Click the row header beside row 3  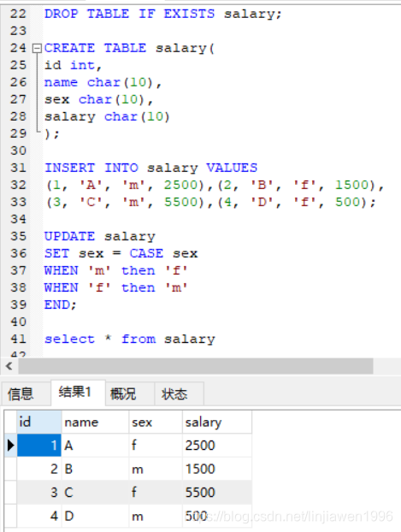[10, 493]
